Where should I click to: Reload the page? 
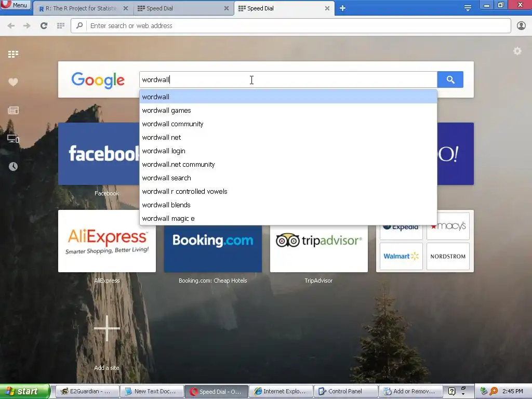44,26
